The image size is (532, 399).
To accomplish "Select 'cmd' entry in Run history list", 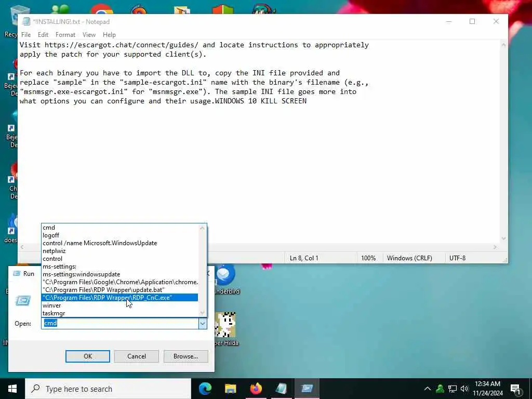I will (120, 228).
